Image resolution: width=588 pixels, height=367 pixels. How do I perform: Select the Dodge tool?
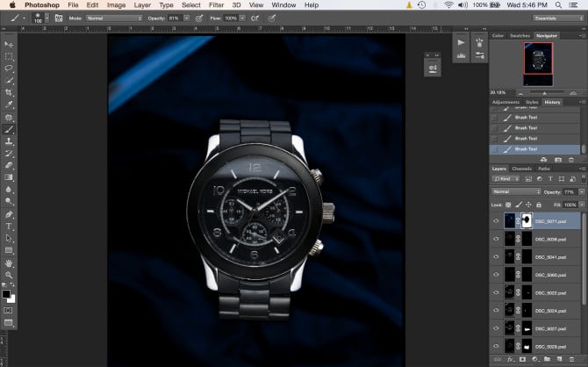tap(9, 202)
